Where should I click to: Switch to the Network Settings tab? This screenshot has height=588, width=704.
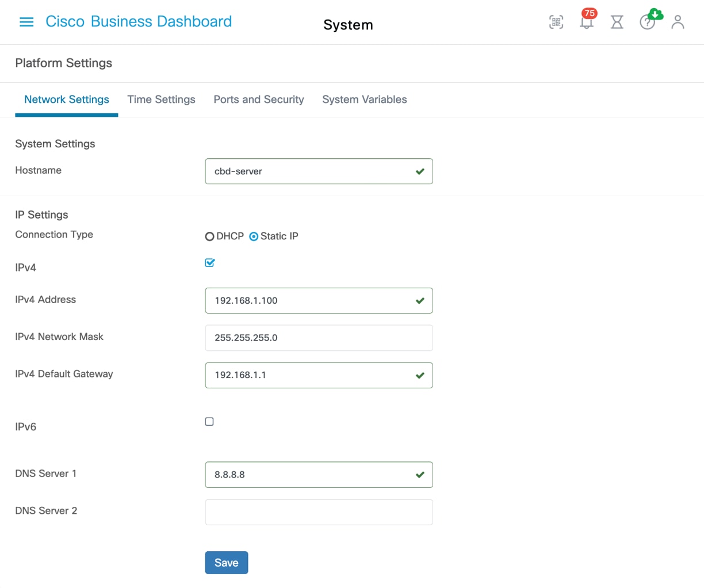tap(67, 100)
